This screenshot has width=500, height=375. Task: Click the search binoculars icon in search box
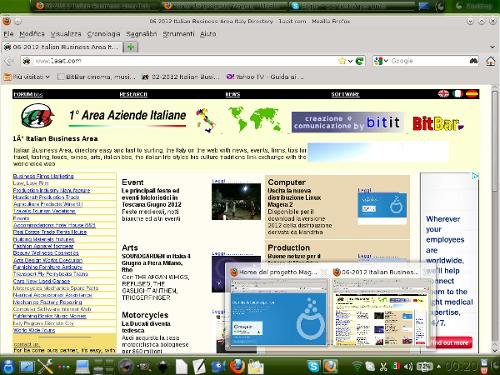(473, 61)
